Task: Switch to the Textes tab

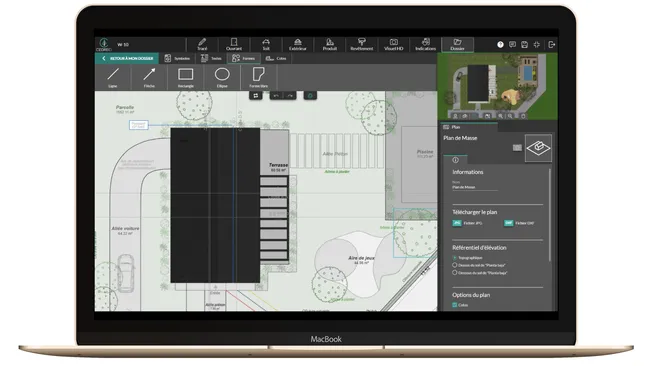Action: pos(211,58)
